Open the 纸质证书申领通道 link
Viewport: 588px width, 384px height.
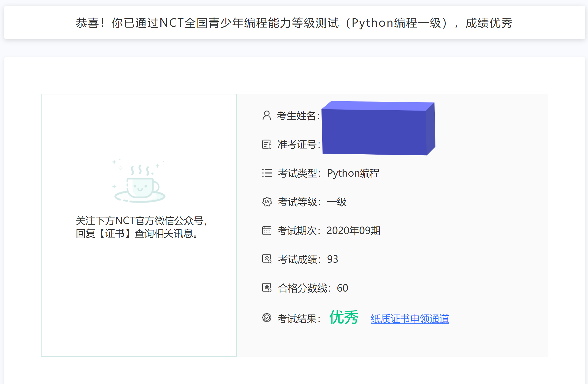click(410, 318)
